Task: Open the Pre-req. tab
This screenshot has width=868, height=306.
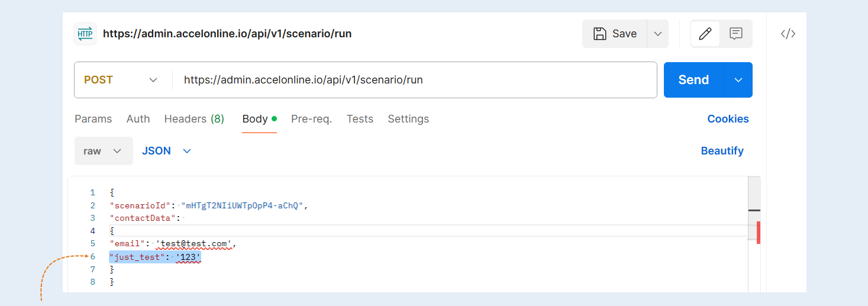Action: click(x=311, y=119)
